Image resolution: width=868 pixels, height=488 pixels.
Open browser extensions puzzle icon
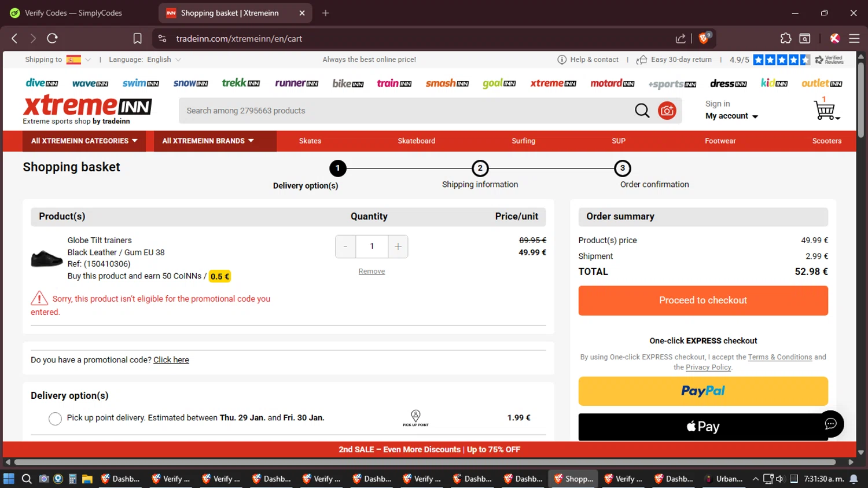click(x=785, y=38)
